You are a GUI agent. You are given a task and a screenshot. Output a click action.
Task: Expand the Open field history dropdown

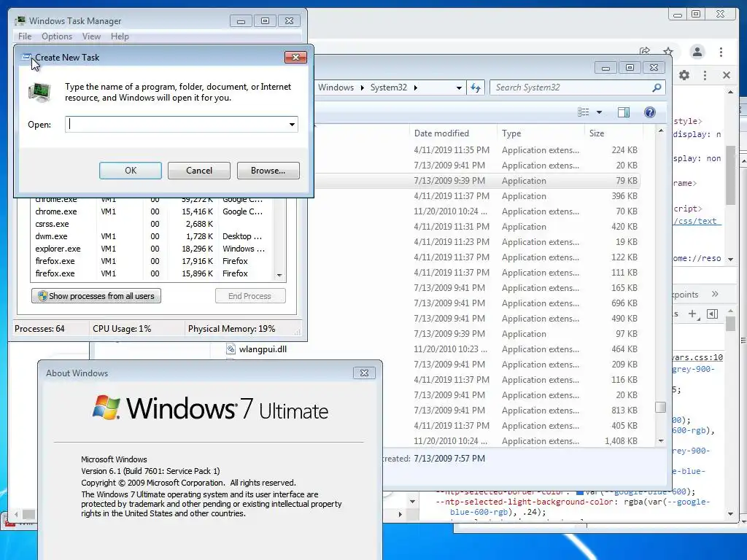[292, 124]
